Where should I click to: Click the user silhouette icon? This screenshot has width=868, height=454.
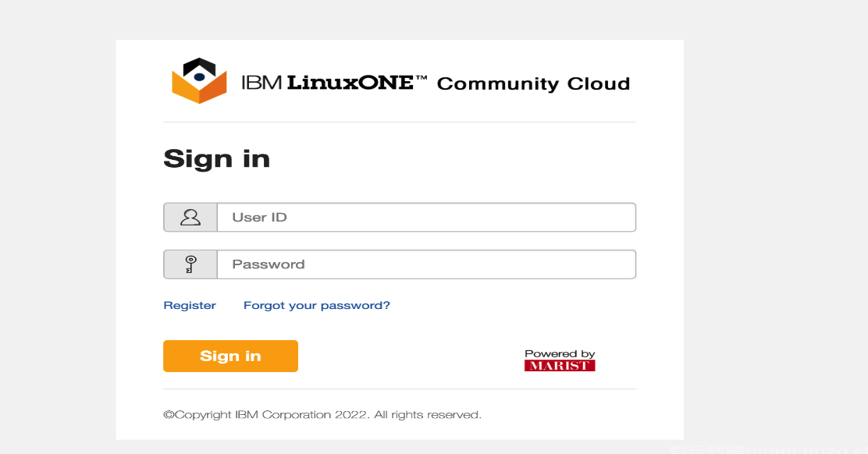click(190, 218)
